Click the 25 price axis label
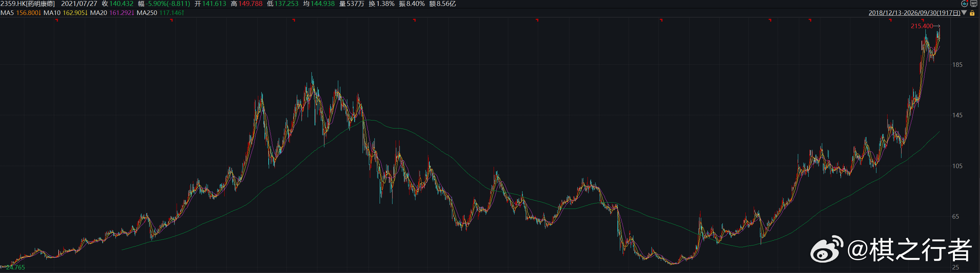This screenshot has width=980, height=273. pos(955,267)
